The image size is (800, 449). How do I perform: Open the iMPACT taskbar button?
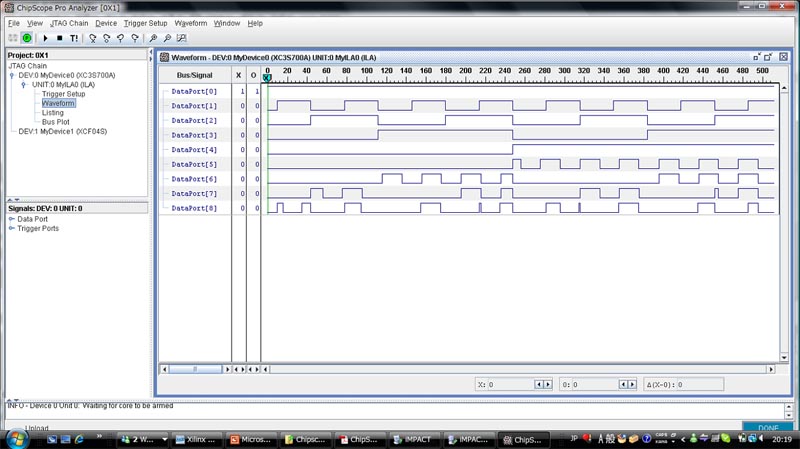(412, 439)
